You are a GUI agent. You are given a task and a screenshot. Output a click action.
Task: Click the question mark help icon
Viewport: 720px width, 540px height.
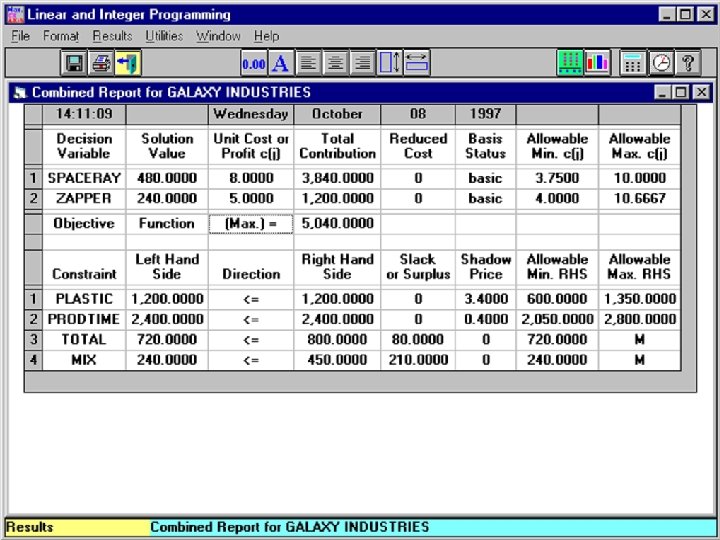pyautogui.click(x=688, y=63)
